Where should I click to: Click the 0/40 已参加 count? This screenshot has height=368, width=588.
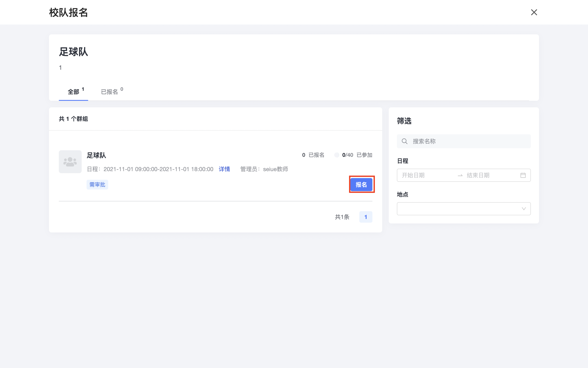tap(357, 155)
